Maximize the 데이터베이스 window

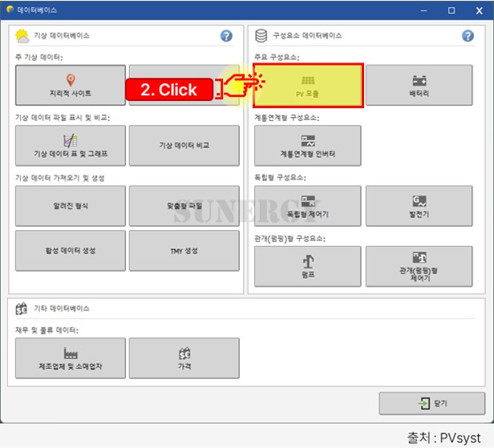tap(451, 10)
